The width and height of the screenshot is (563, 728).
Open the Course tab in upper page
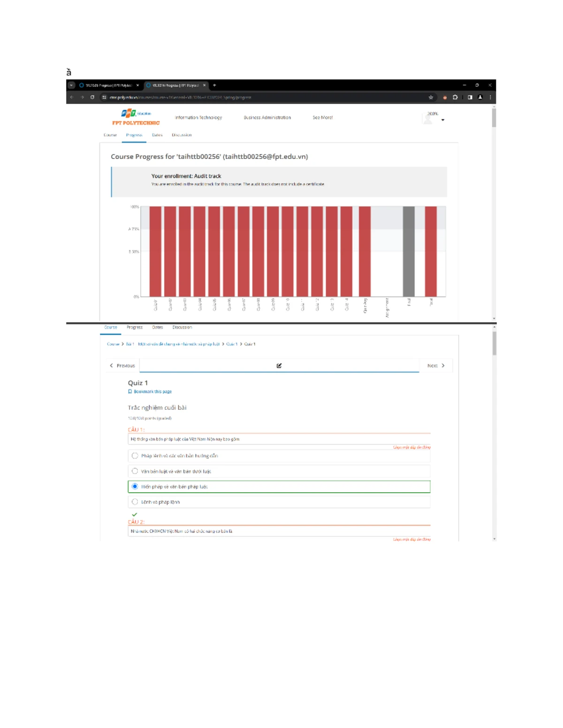[x=110, y=135]
